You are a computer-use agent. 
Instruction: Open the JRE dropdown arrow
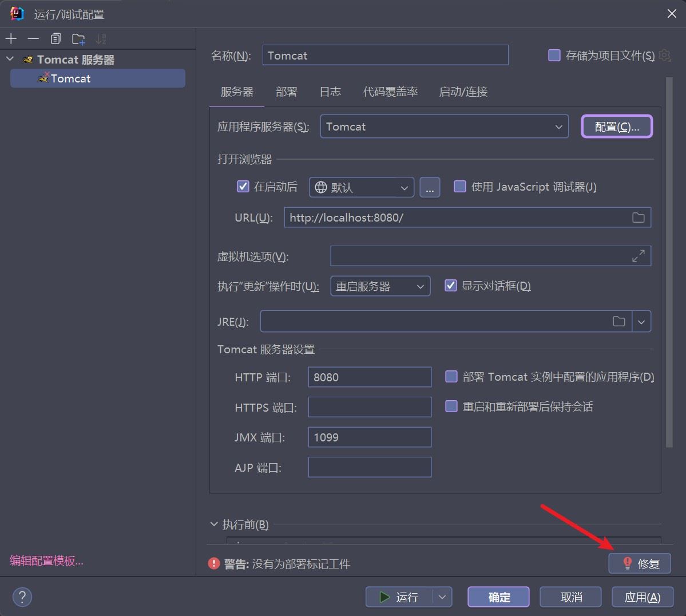point(641,322)
